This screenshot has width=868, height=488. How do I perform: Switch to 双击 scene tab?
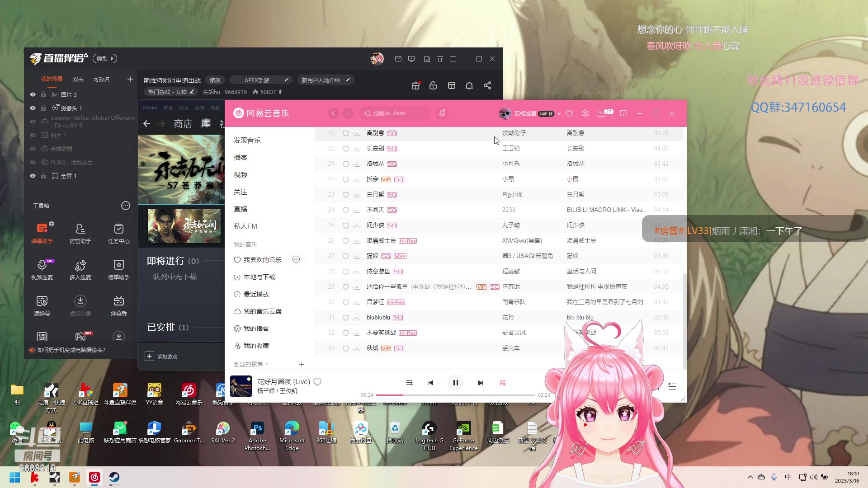coord(78,79)
